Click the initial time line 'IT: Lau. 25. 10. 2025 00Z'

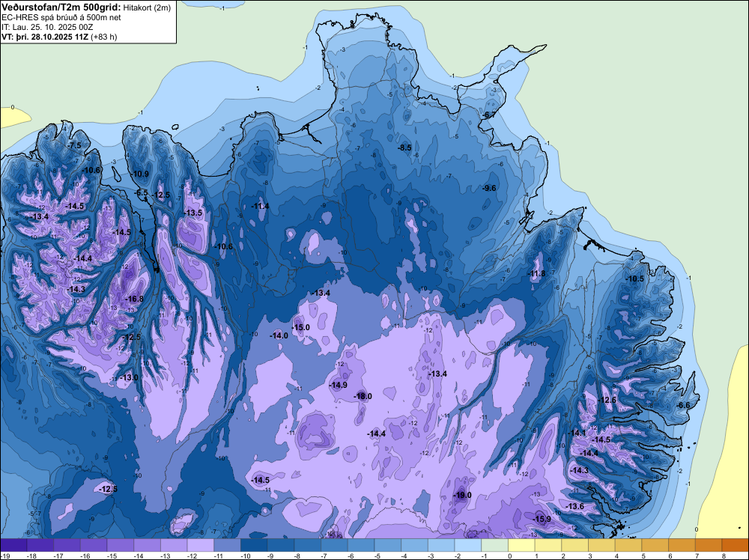(x=47, y=27)
